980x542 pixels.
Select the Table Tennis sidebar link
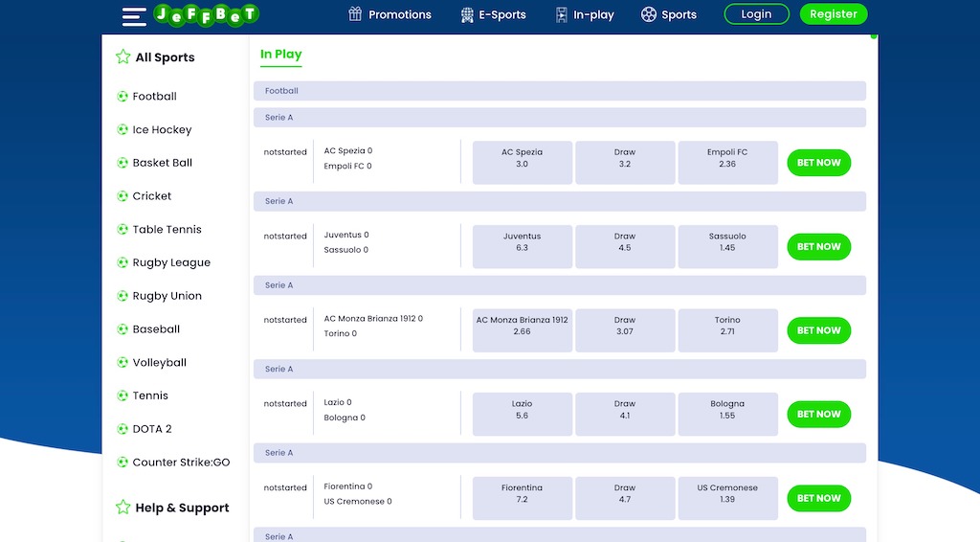167,230
